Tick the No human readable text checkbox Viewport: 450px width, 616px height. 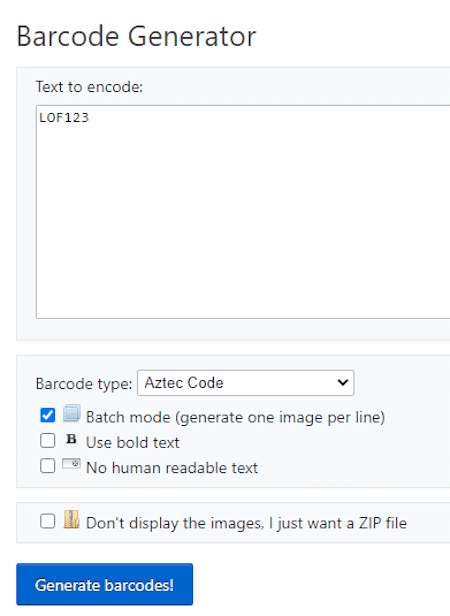(x=48, y=466)
